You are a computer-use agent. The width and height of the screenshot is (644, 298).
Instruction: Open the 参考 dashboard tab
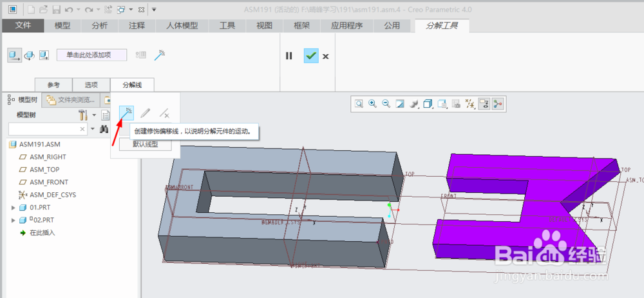pyautogui.click(x=53, y=85)
